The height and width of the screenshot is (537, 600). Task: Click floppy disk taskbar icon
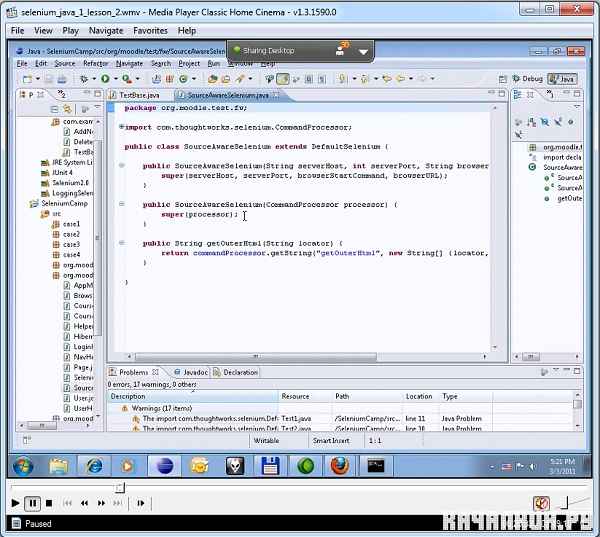(270, 466)
